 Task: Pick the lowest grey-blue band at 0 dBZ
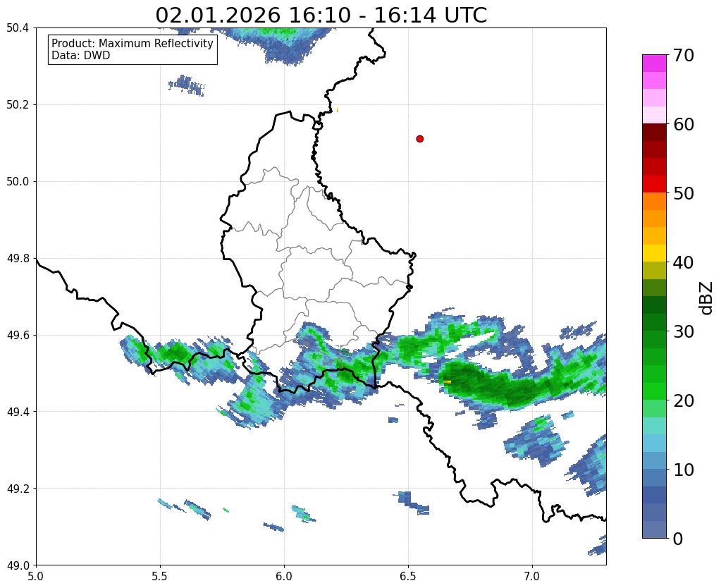point(654,529)
